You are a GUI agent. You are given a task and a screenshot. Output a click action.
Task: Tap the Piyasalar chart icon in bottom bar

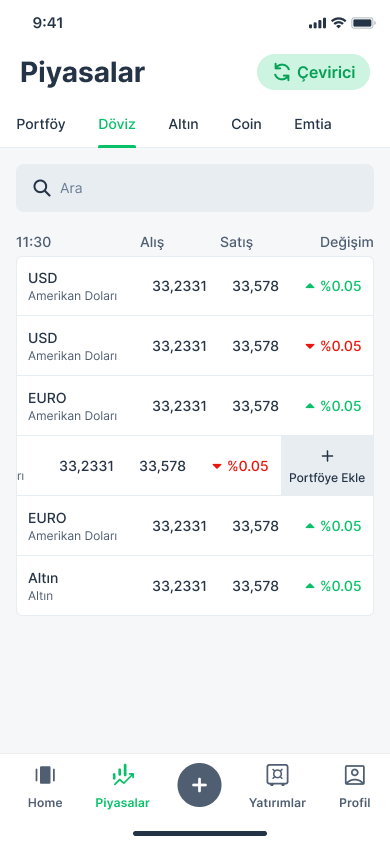[x=123, y=775]
